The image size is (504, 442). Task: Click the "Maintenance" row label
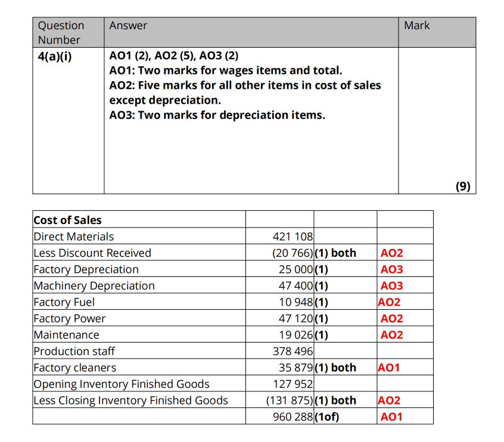click(x=66, y=335)
